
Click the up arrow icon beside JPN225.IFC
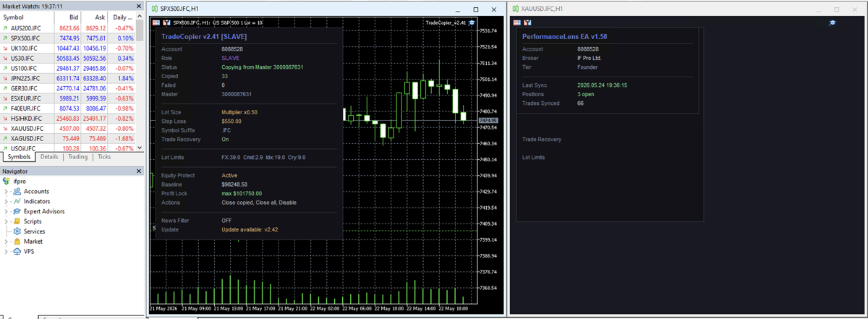tap(5, 78)
